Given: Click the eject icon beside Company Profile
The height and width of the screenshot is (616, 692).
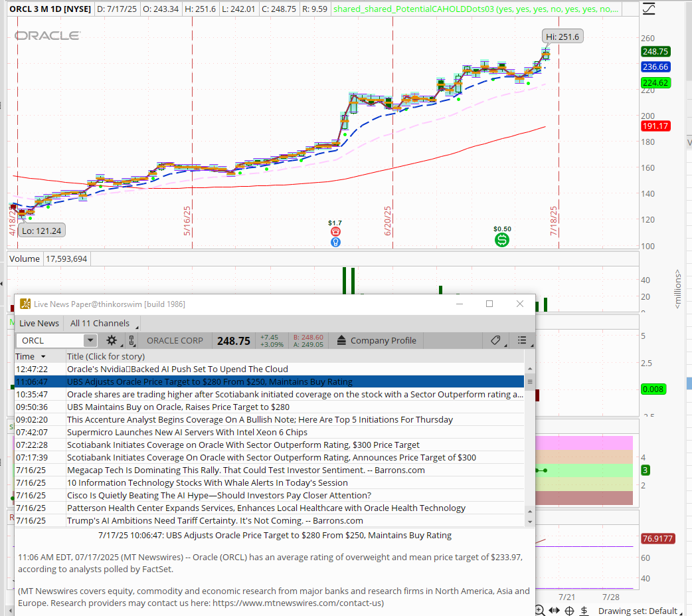Looking at the screenshot, I should 341,340.
